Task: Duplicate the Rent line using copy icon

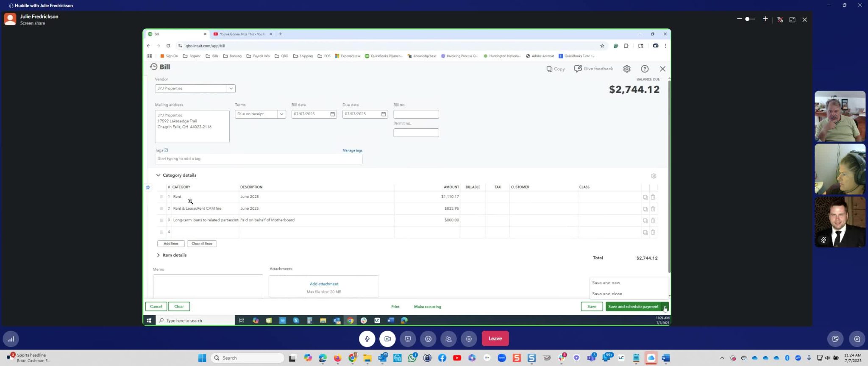Action: point(645,197)
